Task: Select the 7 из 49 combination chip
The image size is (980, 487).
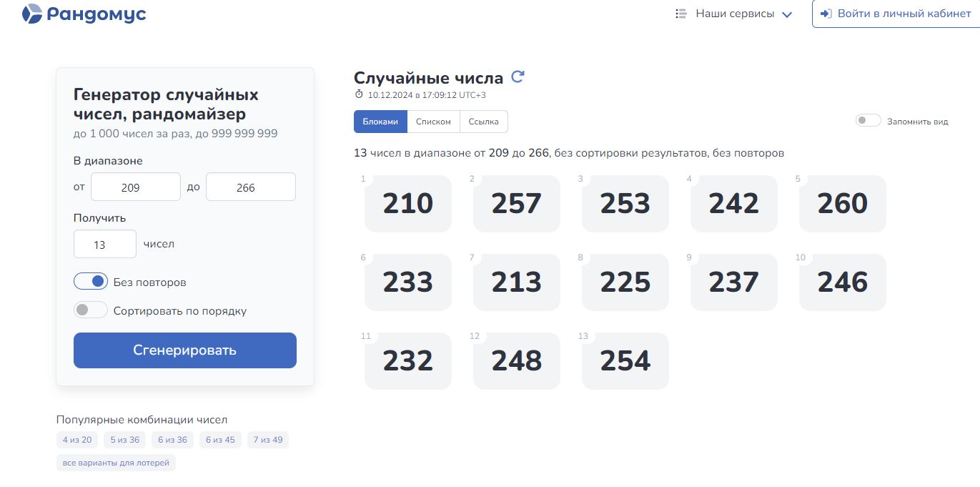Action: coord(268,440)
